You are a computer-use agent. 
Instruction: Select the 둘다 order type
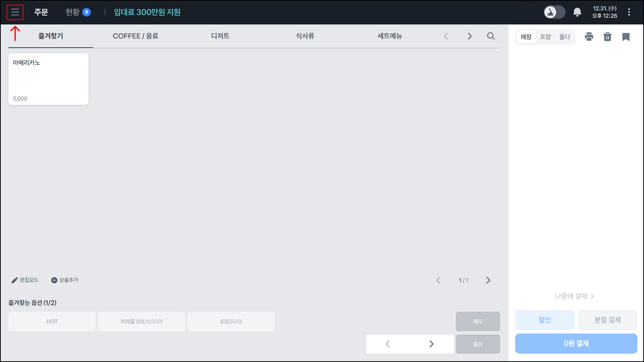point(564,37)
